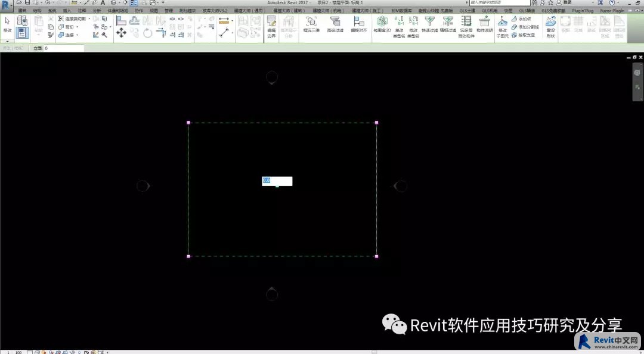Select the 修改 (Modify) arrow tool
Viewport: 644px width, 354px height.
click(7, 24)
